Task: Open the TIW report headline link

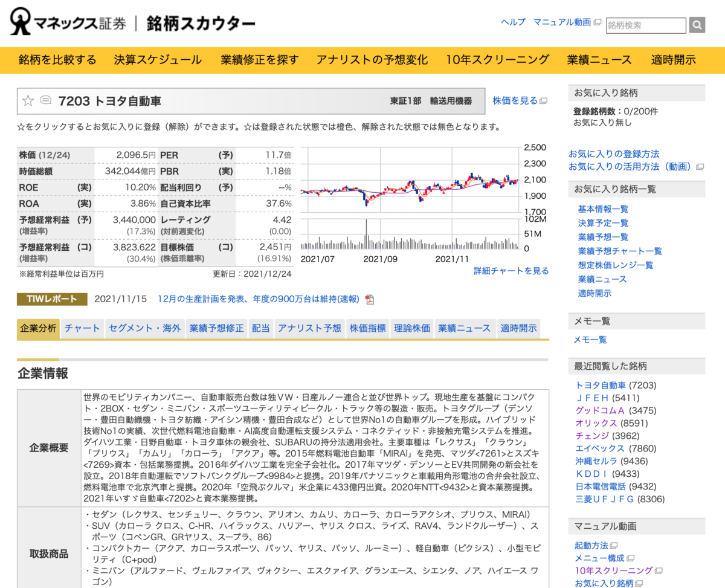Action: [259, 299]
